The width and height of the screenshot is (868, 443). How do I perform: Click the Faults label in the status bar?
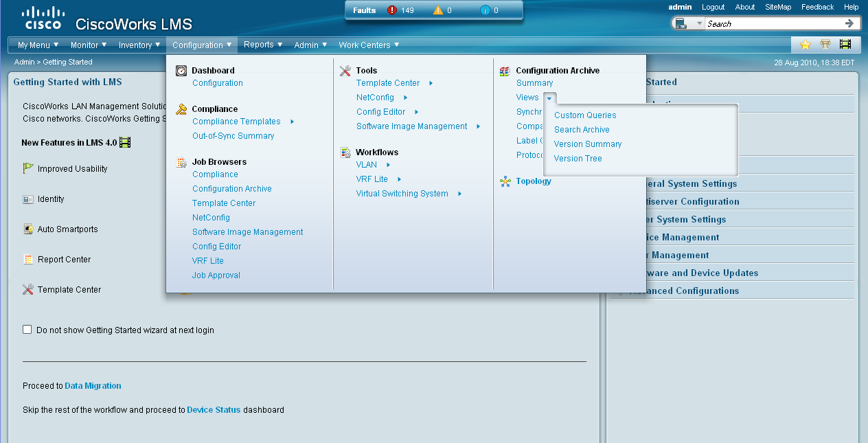(365, 10)
